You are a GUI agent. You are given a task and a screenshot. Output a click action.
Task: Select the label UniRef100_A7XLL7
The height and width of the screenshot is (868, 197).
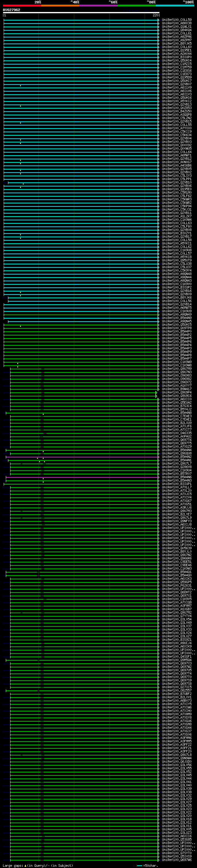point(177,487)
